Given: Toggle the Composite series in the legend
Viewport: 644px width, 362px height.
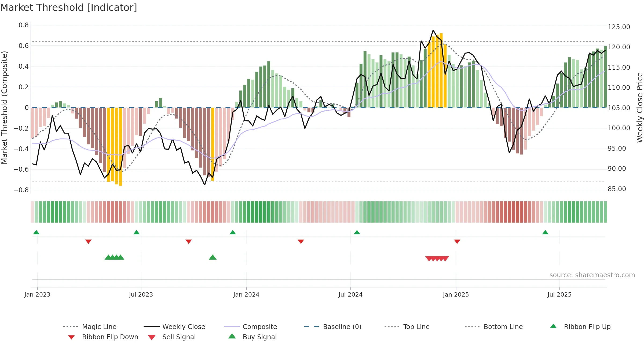Looking at the screenshot, I should coord(250,327).
